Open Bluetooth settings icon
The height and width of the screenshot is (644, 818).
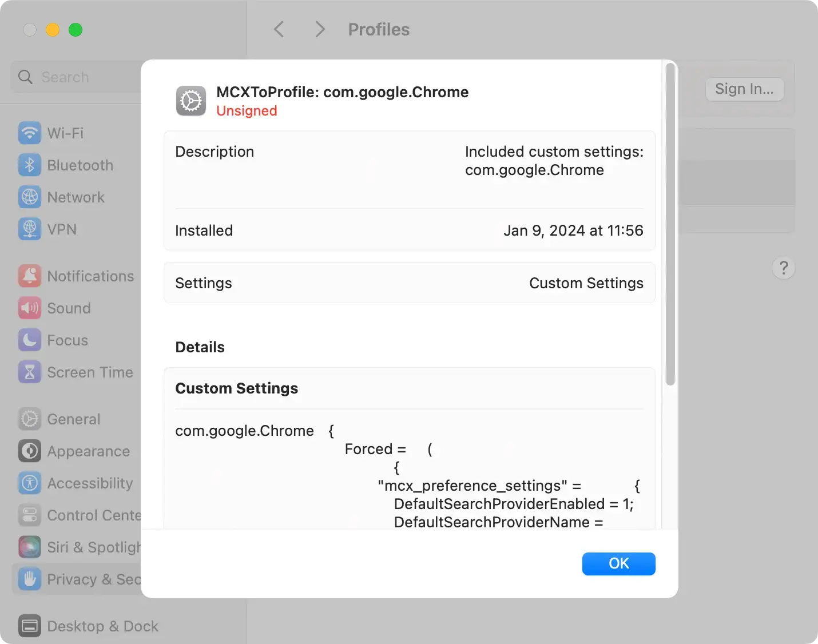pos(30,165)
